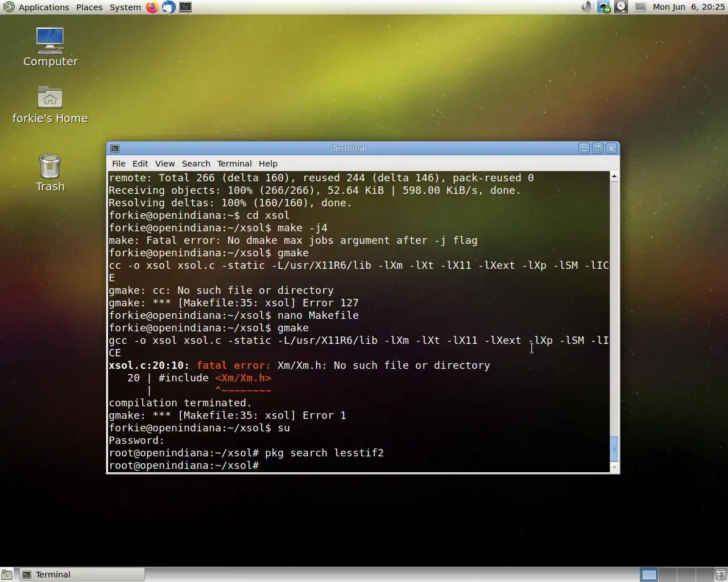Click the 'Password:' prompt line
The width and height of the screenshot is (728, 582).
click(x=136, y=440)
